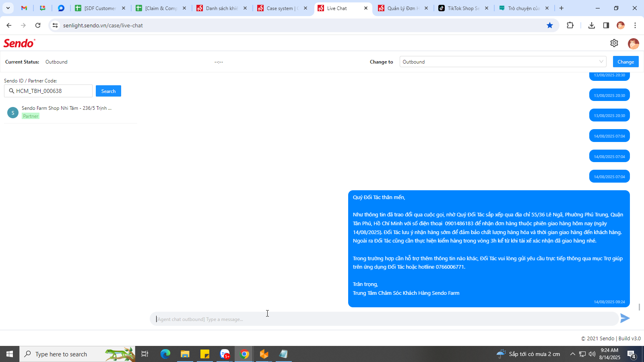Image resolution: width=644 pixels, height=362 pixels.
Task: Open the Gmail pinned tab
Action: coord(24,8)
